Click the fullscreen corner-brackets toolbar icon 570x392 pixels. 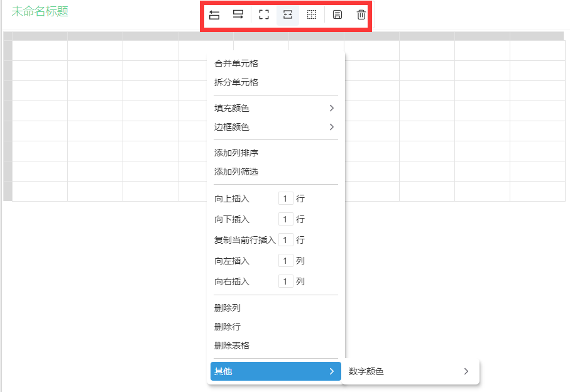264,15
